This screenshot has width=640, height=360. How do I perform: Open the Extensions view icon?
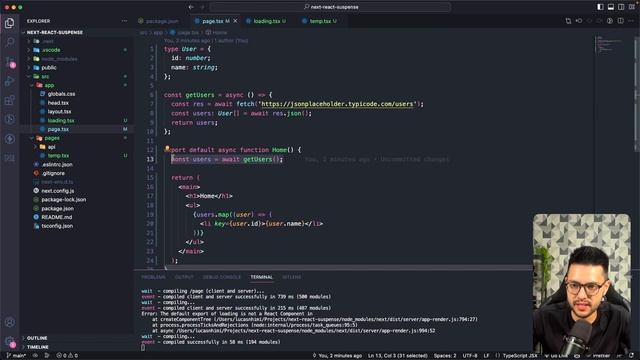pos(9,100)
